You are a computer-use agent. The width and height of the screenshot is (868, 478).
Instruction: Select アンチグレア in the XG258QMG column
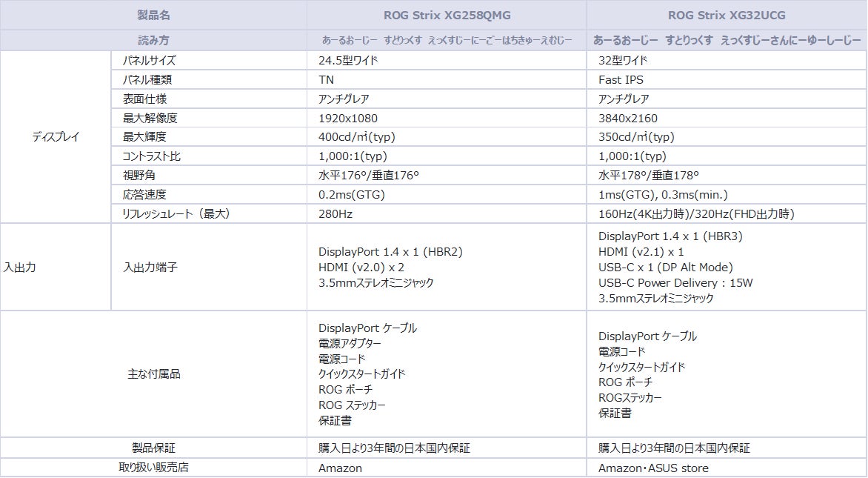[344, 99]
